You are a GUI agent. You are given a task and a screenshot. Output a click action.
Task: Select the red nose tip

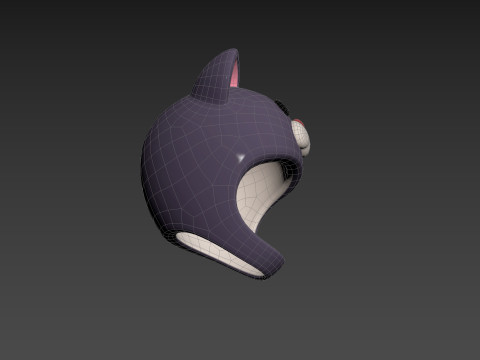coord(299,122)
